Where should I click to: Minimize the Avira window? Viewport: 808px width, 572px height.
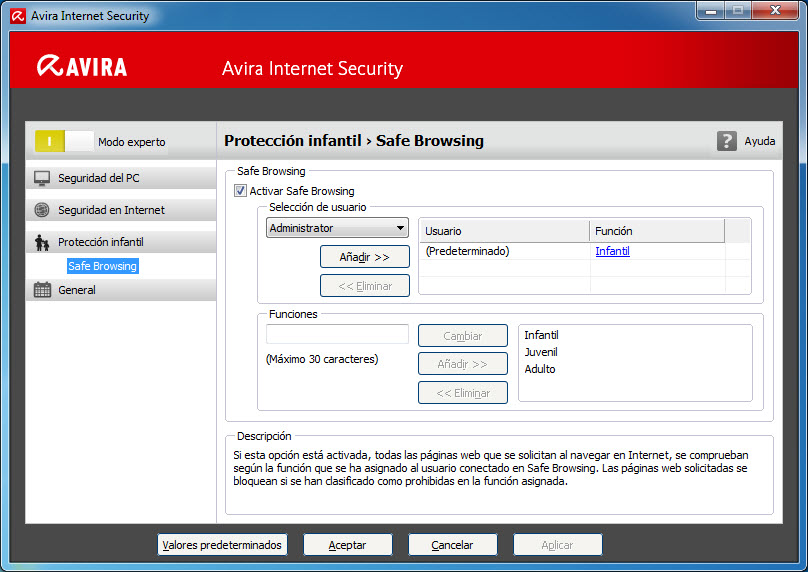pos(711,10)
